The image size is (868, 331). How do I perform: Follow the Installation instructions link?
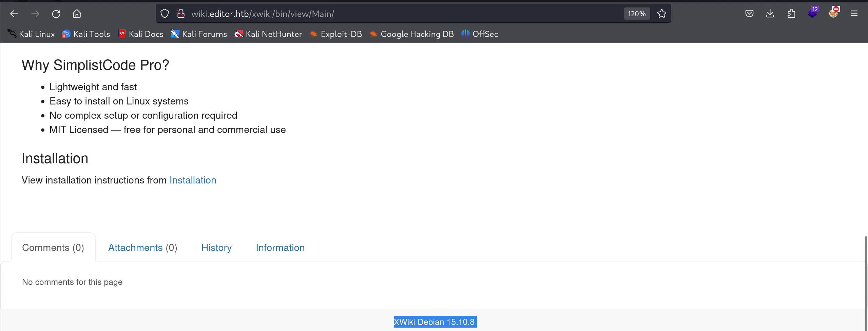193,180
